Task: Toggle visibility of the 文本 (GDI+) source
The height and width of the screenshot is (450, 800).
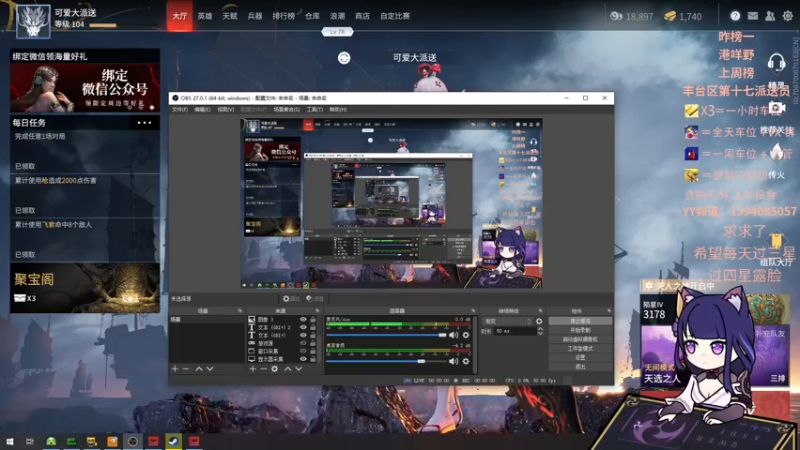Action: 303,335
